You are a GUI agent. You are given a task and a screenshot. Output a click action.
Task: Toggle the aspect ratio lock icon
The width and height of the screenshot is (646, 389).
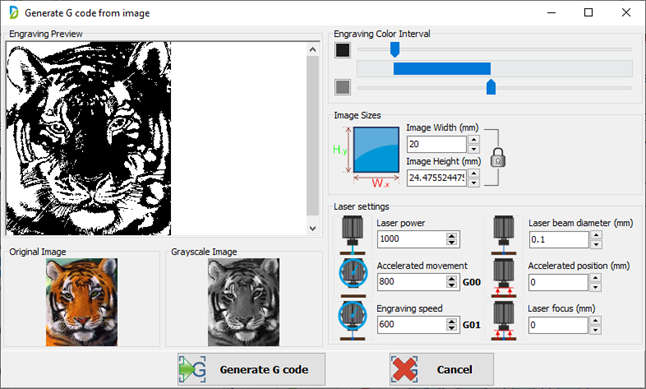tap(498, 157)
